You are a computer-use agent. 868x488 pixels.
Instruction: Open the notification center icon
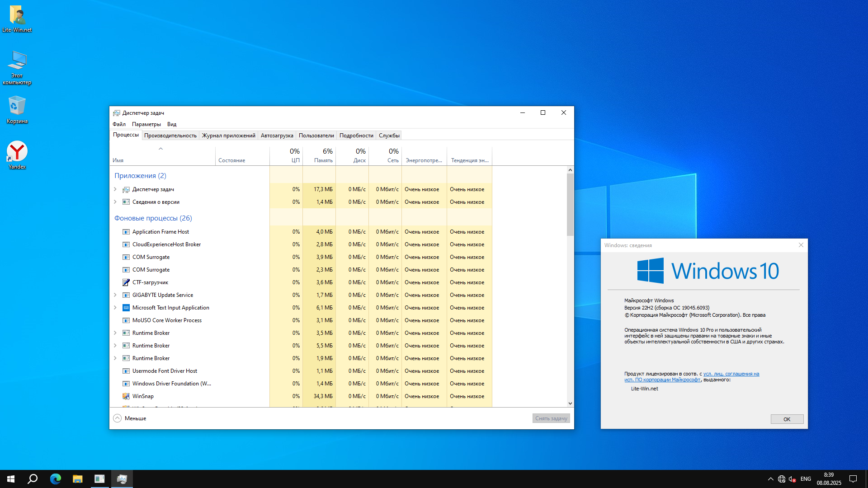coord(853,479)
